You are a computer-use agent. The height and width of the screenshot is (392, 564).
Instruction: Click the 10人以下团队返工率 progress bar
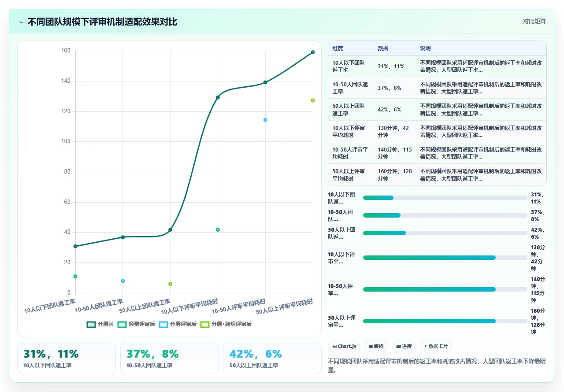pos(445,198)
